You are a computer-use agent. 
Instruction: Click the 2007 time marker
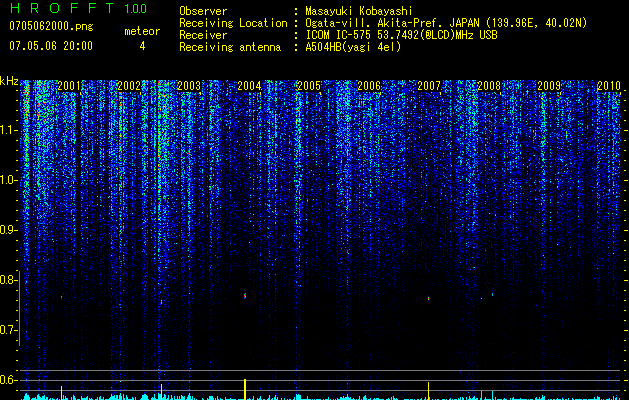429,86
